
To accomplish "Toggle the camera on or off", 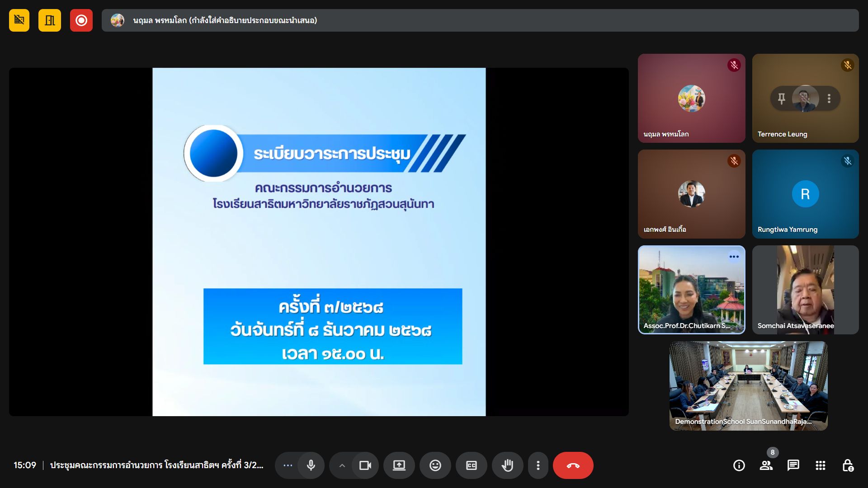I will [x=365, y=465].
